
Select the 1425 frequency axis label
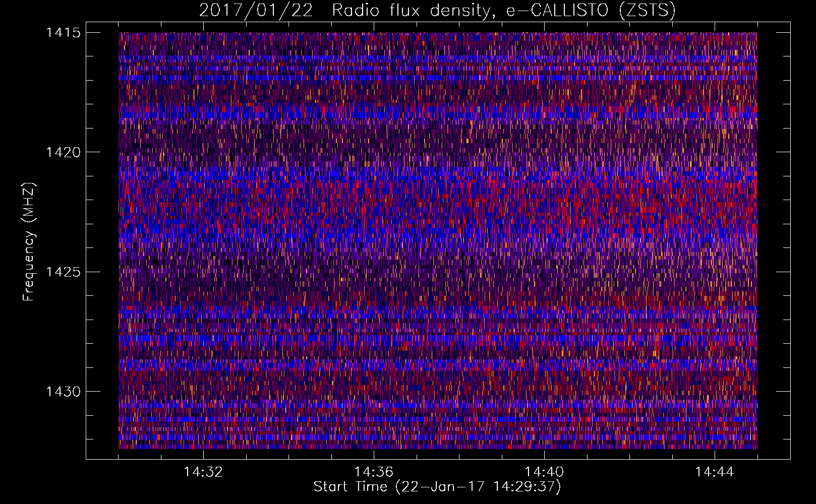[x=63, y=272]
